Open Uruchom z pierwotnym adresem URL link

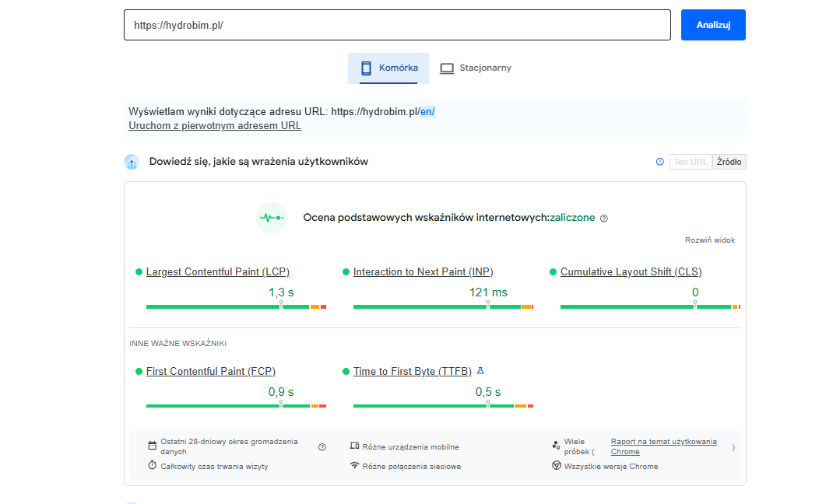point(215,125)
